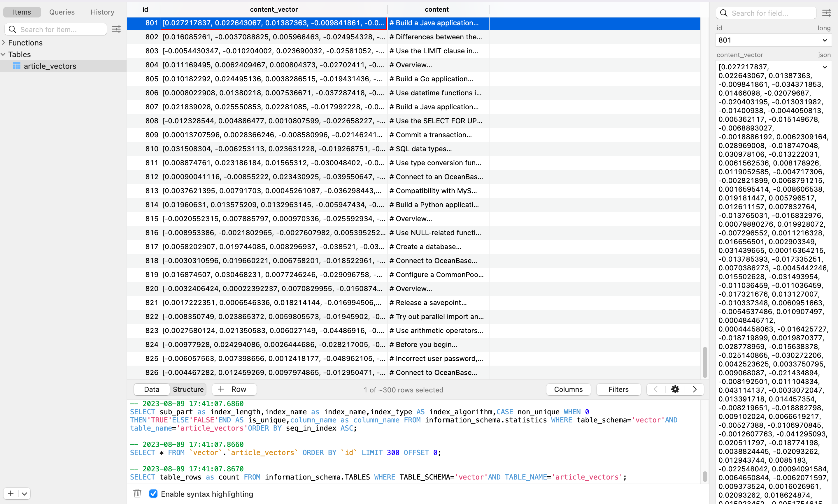Toggle the Enable syntax highlighting checkbox

154,494
